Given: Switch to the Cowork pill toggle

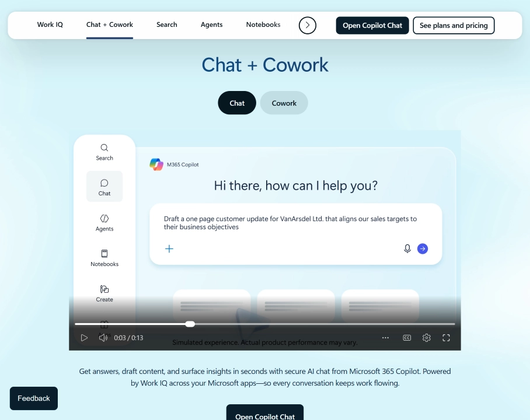Looking at the screenshot, I should pyautogui.click(x=284, y=103).
